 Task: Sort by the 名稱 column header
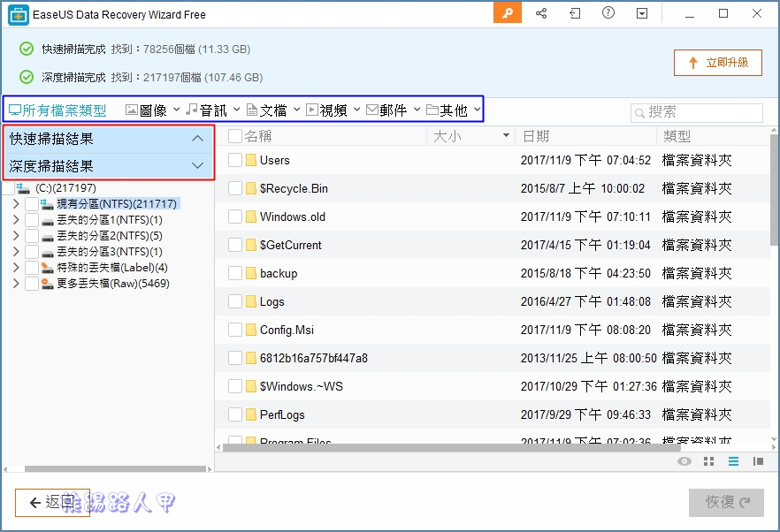click(x=258, y=136)
